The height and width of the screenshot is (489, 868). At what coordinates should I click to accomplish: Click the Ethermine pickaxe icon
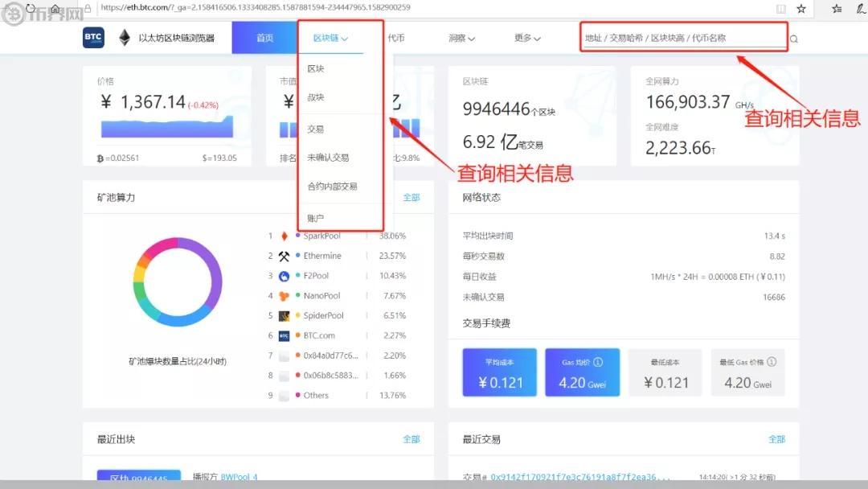pos(284,256)
